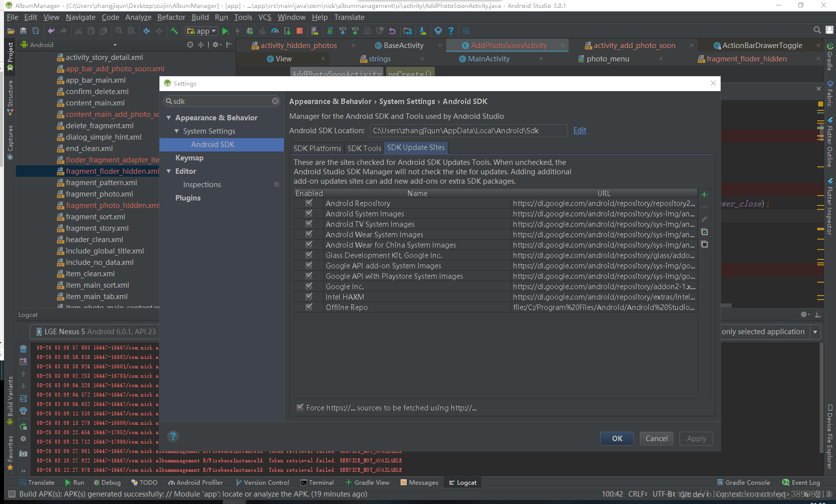Open the Terminal tool window tab
This screenshot has height=504, width=836.
[x=317, y=482]
